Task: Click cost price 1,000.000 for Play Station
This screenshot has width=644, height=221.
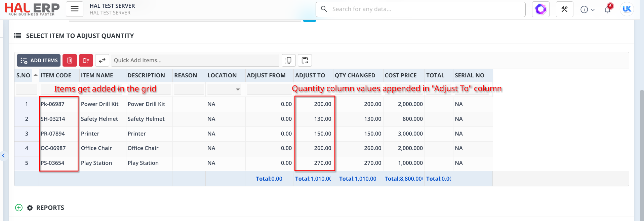Action: pos(410,163)
